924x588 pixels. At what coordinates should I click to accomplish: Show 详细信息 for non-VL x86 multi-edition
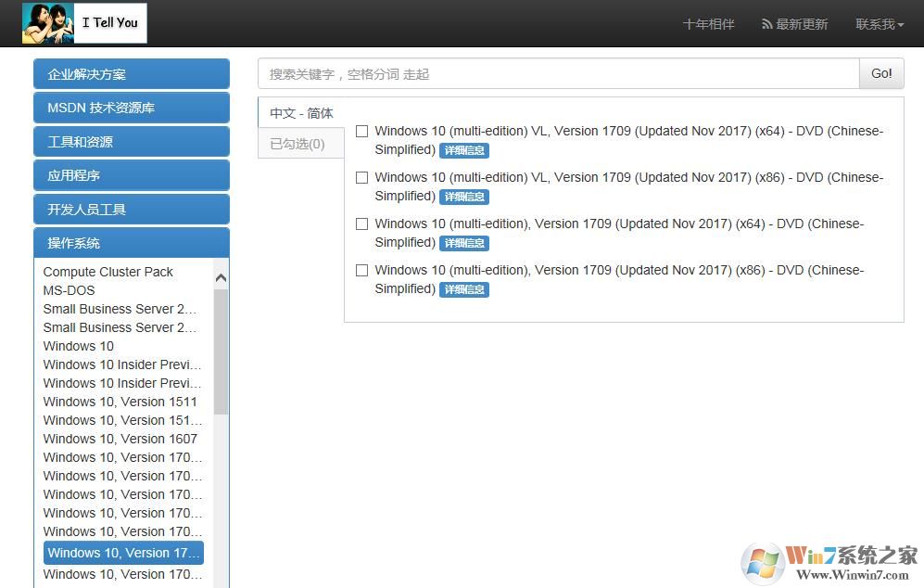point(463,289)
